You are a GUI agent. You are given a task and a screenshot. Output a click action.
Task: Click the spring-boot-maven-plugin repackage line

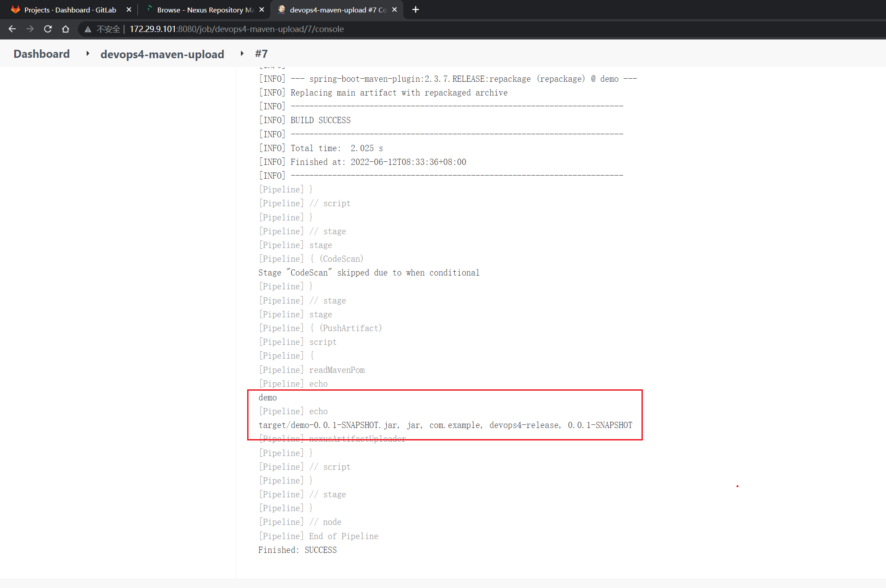(x=448, y=79)
